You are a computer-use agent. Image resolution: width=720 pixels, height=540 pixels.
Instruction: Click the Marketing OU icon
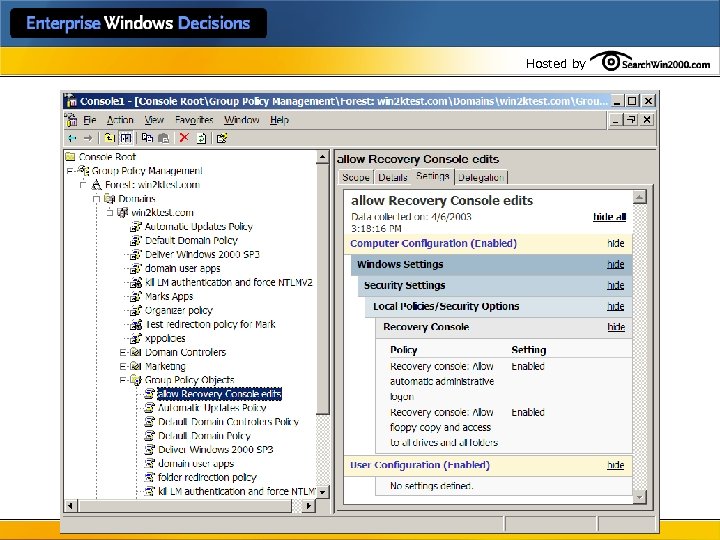pos(135,366)
